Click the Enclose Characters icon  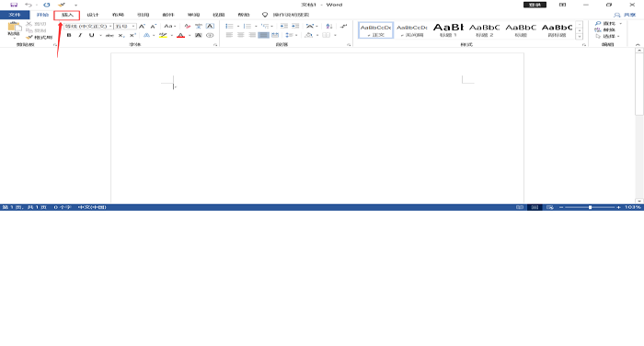[210, 35]
